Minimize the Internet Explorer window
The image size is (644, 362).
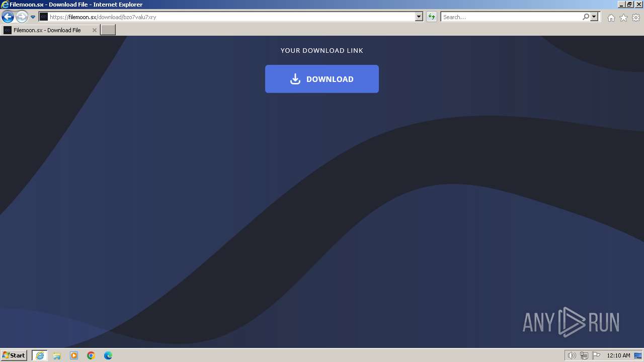[621, 5]
